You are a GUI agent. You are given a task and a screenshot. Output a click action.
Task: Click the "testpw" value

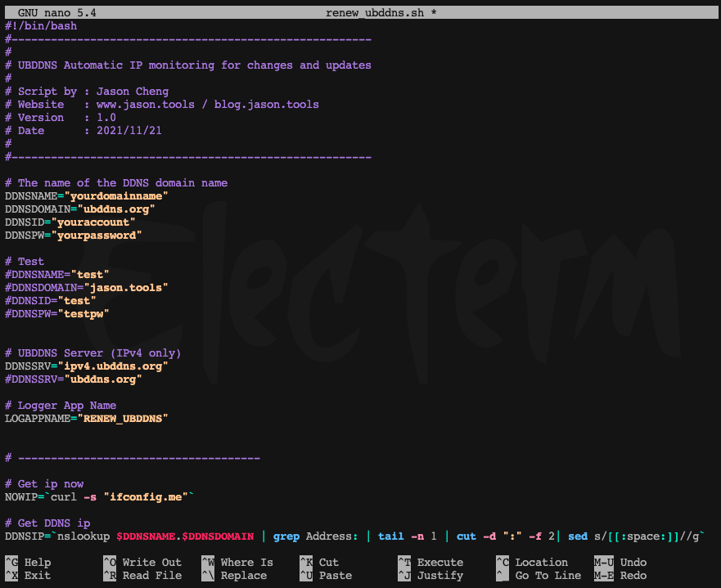tap(83, 314)
